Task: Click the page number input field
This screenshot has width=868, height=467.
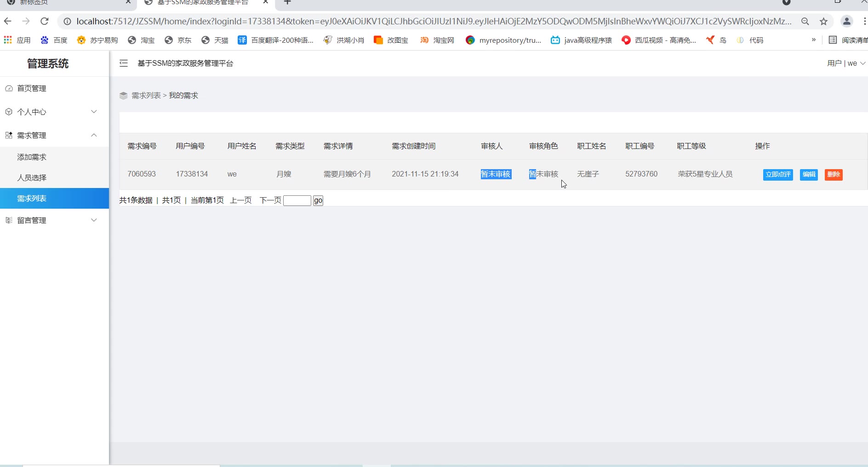Action: 297,200
